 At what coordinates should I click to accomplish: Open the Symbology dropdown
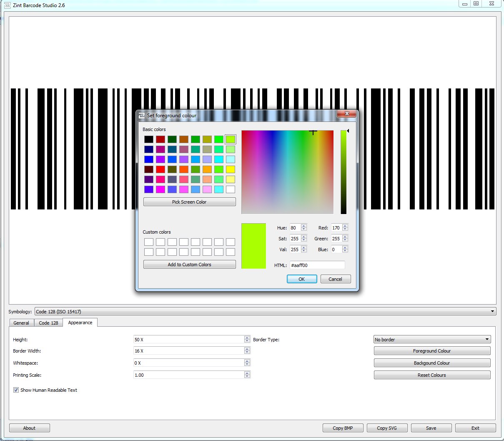[492, 311]
